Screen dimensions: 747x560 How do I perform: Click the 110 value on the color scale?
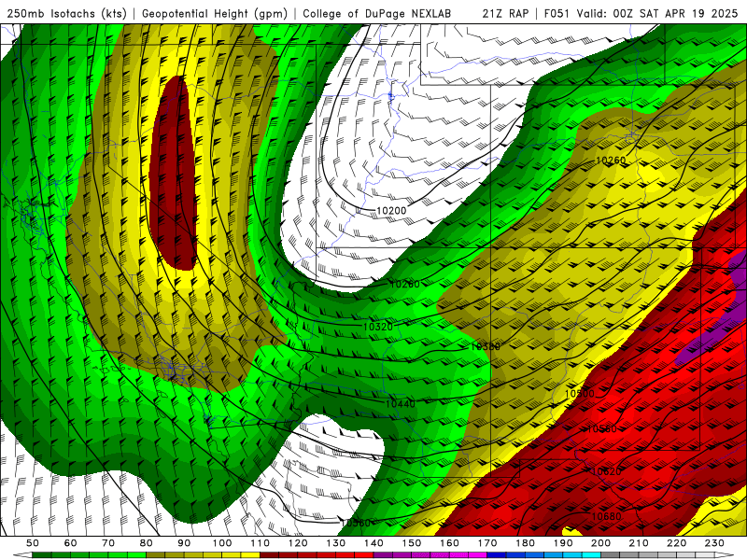click(x=261, y=543)
